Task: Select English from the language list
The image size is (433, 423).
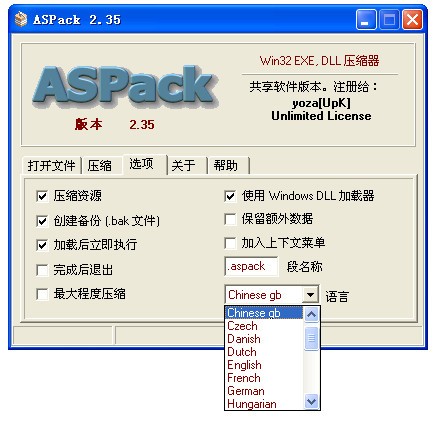Action: point(244,365)
